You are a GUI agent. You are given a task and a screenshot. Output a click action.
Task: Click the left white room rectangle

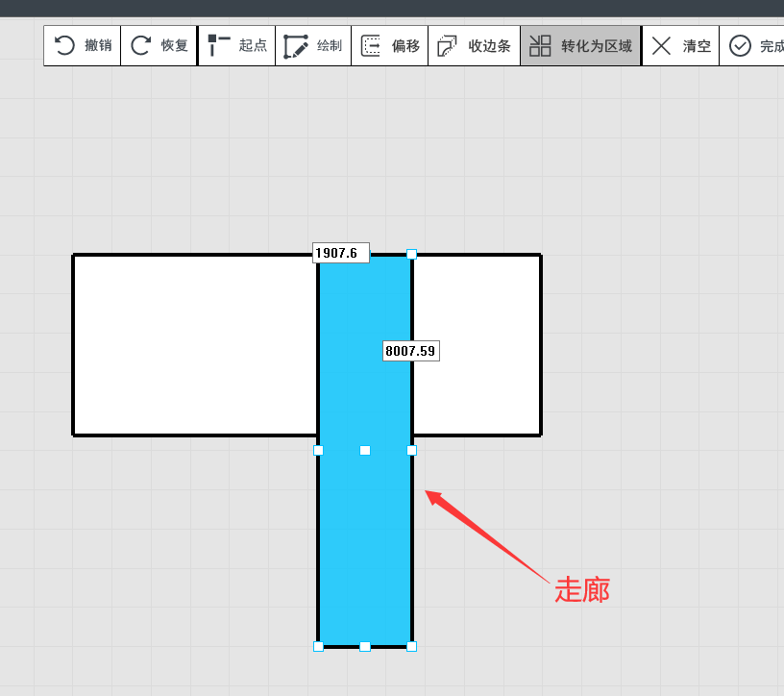(x=195, y=345)
